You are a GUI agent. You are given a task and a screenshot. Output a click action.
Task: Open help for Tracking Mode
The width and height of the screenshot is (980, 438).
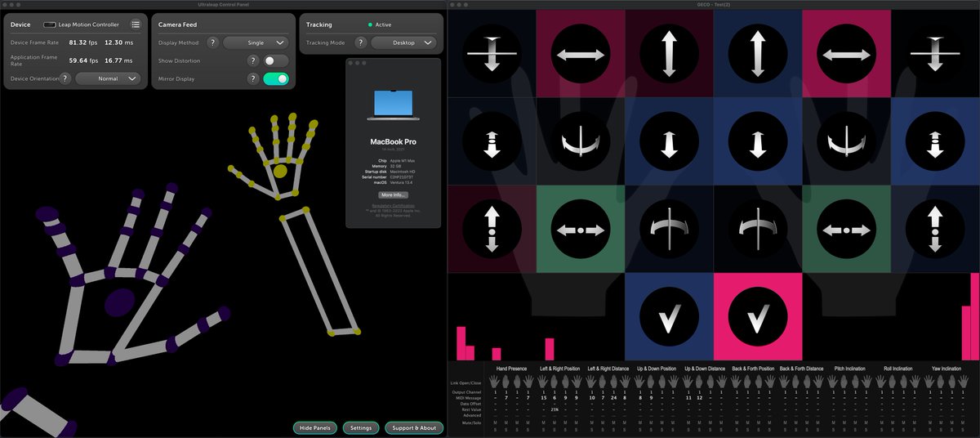point(360,42)
